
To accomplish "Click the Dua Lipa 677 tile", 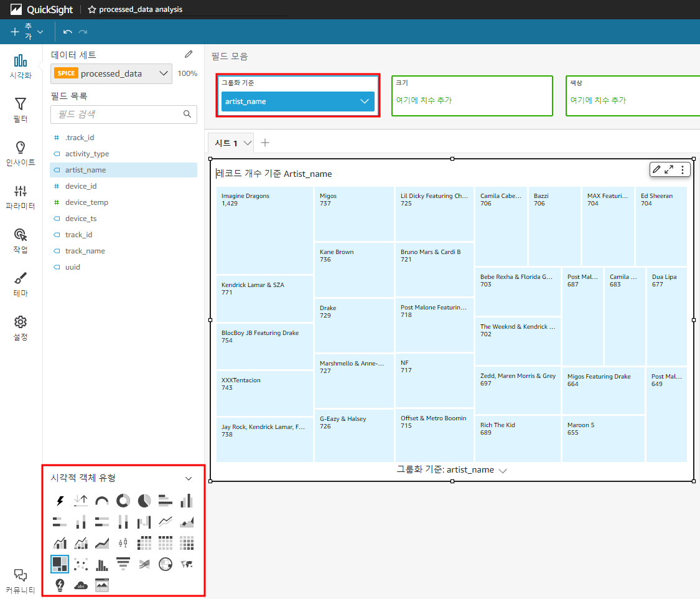I will (x=667, y=316).
